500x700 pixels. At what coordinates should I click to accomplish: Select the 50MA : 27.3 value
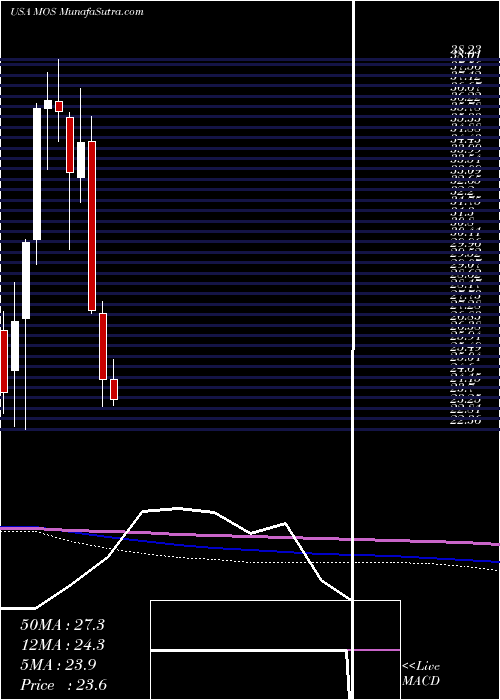tap(62, 625)
